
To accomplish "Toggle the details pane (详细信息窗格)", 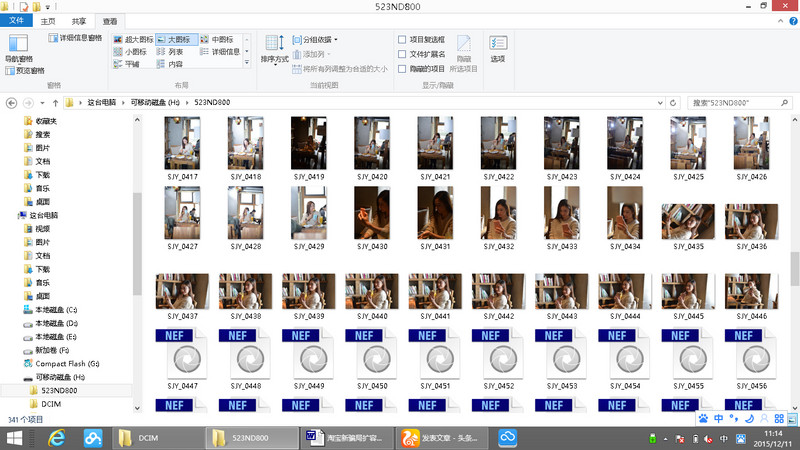I will click(x=75, y=38).
